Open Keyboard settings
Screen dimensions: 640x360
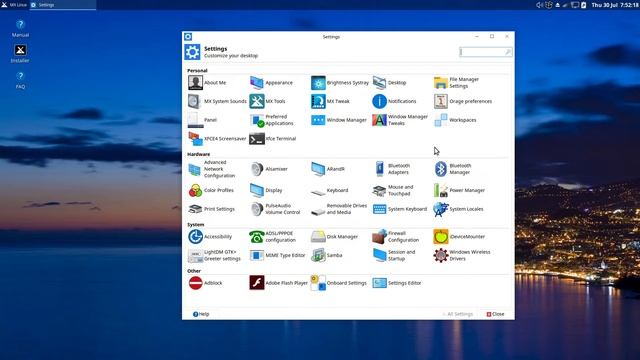tap(329, 190)
